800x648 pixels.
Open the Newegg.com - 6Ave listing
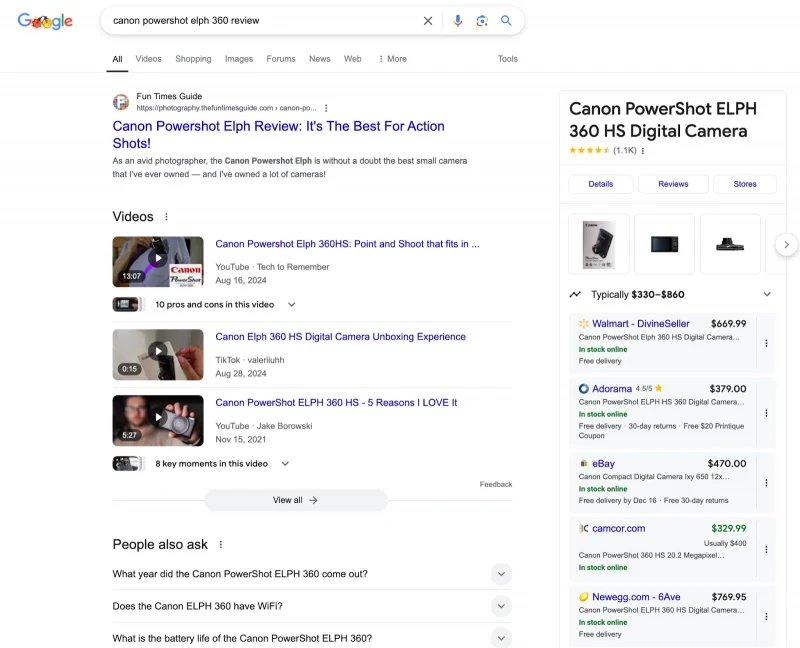coord(636,596)
